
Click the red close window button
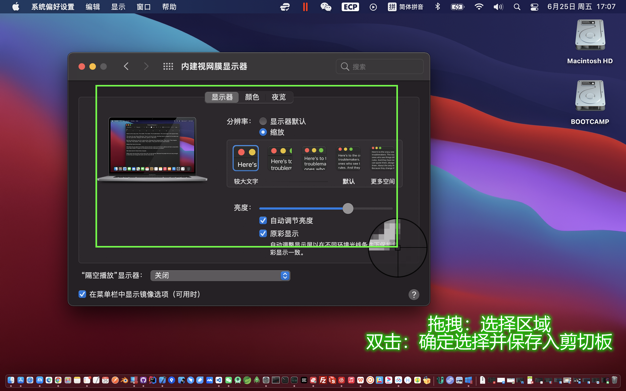coord(82,67)
